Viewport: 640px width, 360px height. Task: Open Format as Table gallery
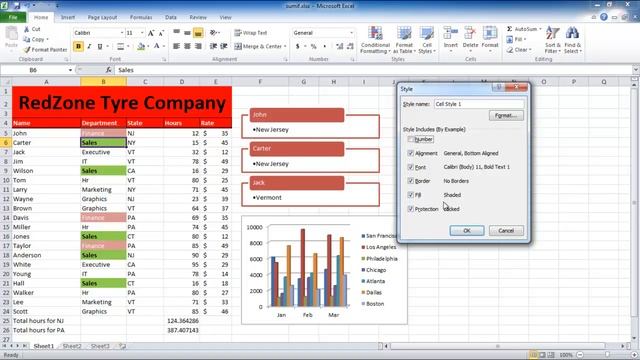[404, 40]
